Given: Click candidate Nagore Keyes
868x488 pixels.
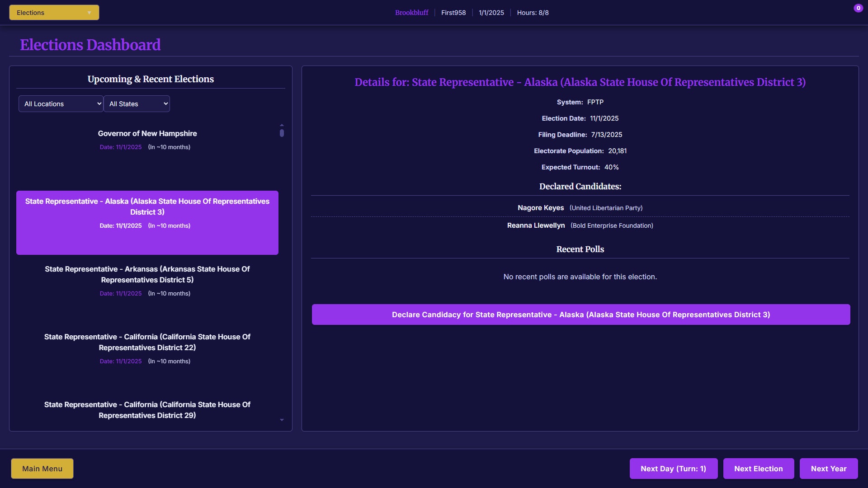Looking at the screenshot, I should pyautogui.click(x=541, y=208).
